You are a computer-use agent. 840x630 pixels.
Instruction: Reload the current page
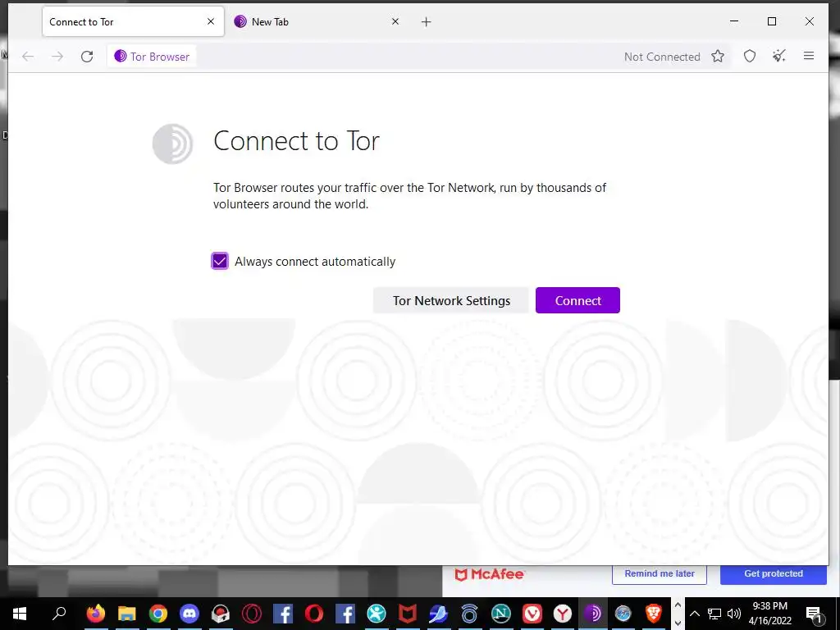pyautogui.click(x=87, y=57)
